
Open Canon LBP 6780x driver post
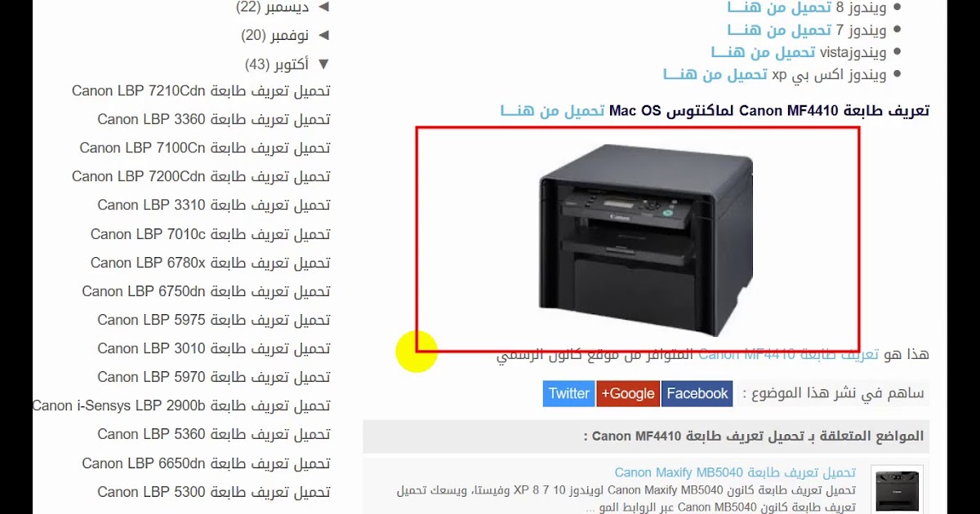point(211,263)
